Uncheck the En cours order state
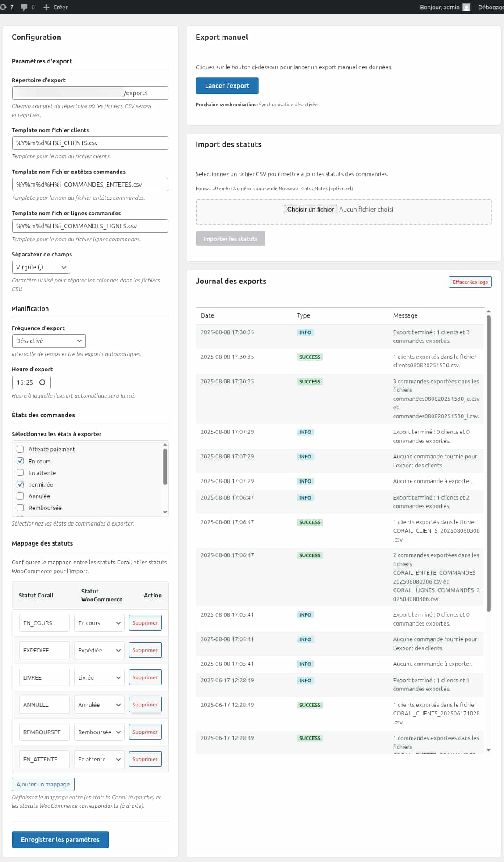The image size is (504, 862). point(20,461)
